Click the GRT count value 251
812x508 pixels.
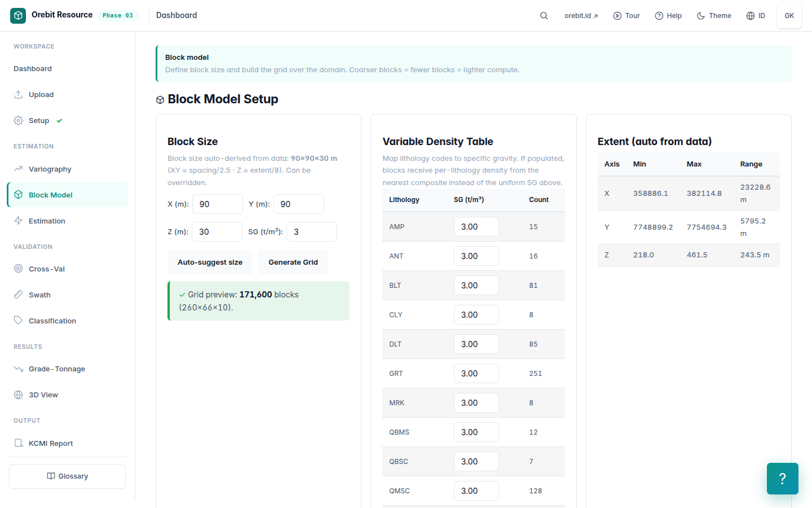[536, 374]
